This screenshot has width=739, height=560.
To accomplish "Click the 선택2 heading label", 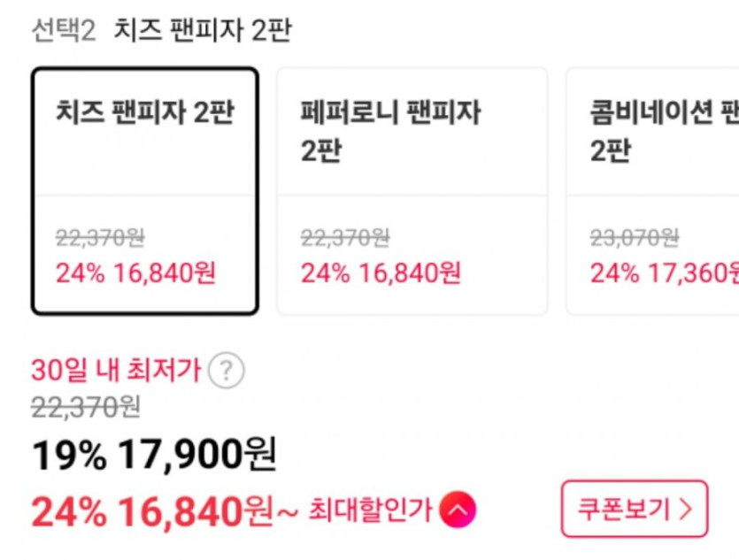I will (x=63, y=31).
